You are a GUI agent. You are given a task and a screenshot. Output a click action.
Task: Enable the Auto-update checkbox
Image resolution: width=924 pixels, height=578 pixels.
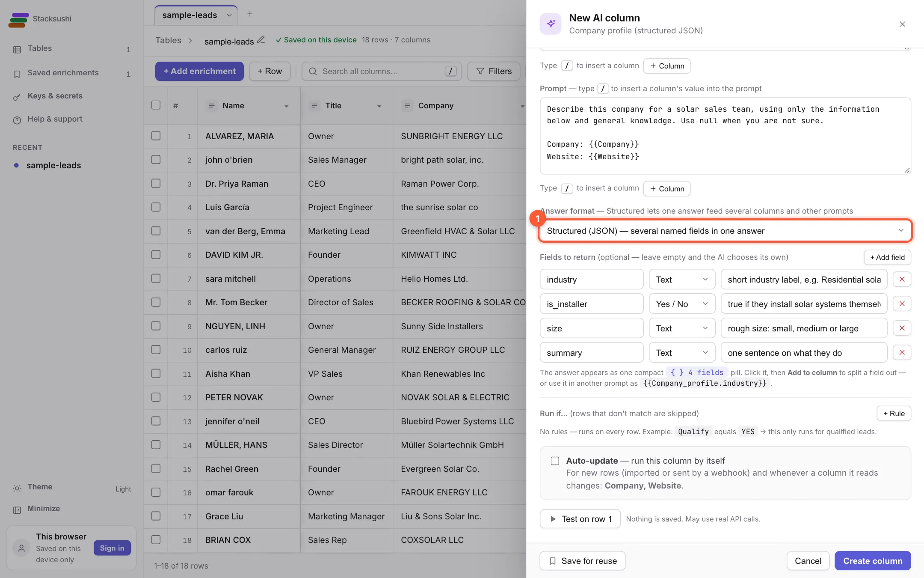555,461
